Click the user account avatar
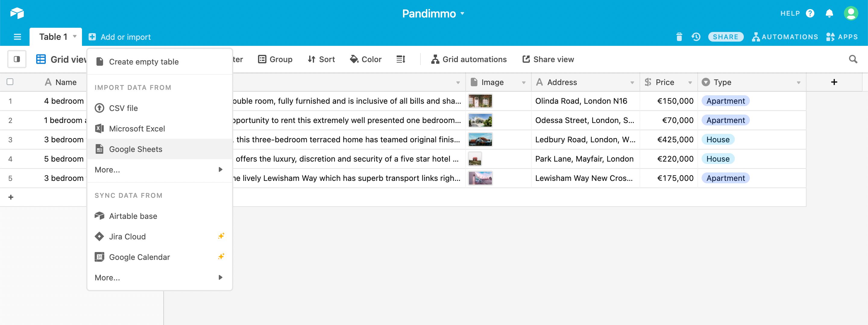The height and width of the screenshot is (325, 868). coord(851,14)
